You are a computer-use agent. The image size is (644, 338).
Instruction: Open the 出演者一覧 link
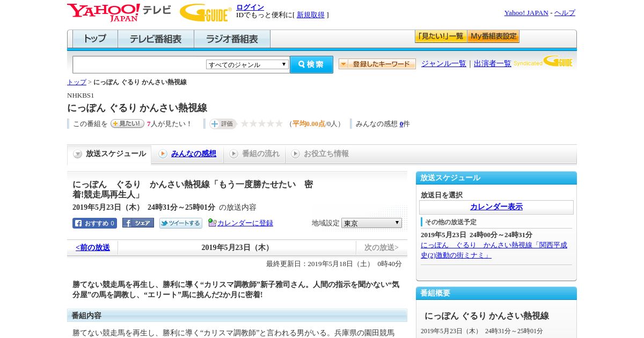tap(493, 64)
